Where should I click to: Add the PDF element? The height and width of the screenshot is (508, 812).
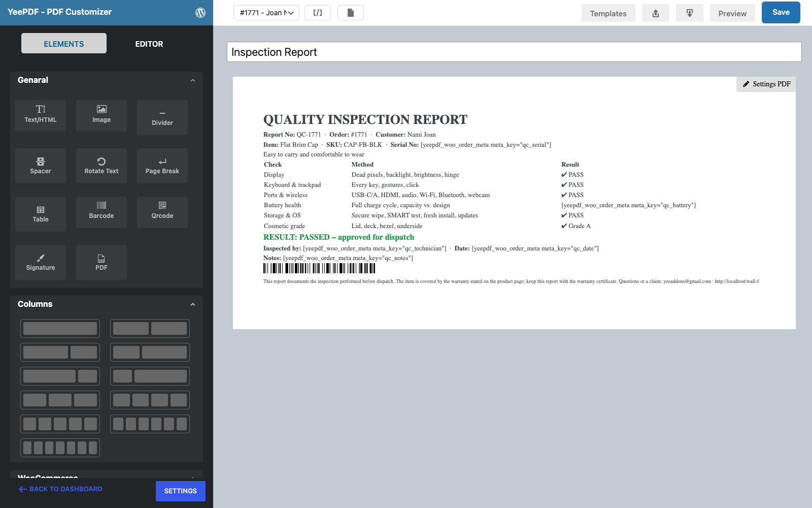pyautogui.click(x=101, y=262)
